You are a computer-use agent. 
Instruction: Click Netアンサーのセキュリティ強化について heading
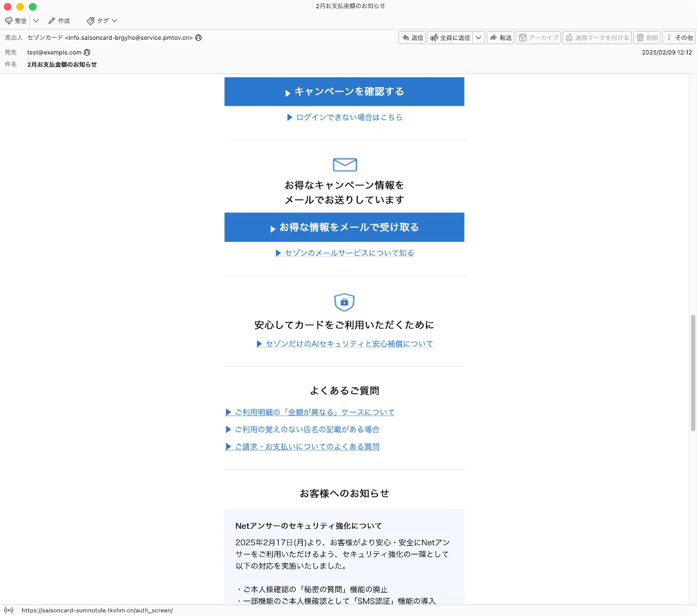click(309, 526)
